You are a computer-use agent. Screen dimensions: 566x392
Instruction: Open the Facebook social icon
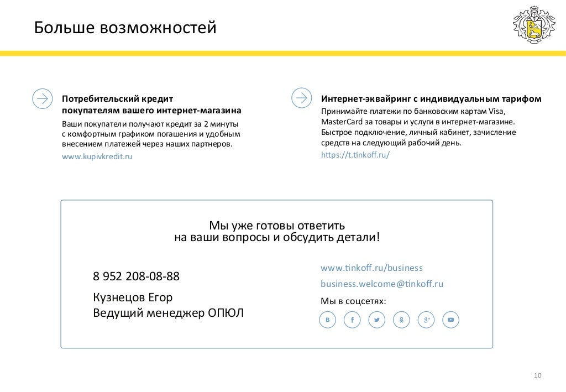coord(352,320)
